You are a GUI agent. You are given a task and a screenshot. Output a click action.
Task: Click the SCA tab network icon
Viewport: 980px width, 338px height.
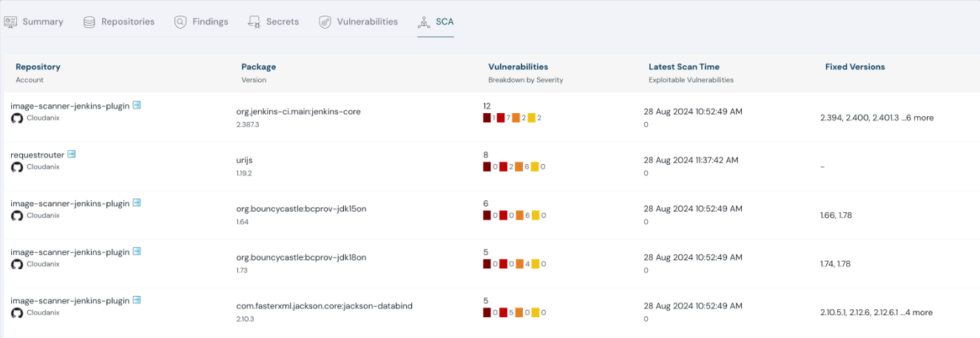[424, 22]
